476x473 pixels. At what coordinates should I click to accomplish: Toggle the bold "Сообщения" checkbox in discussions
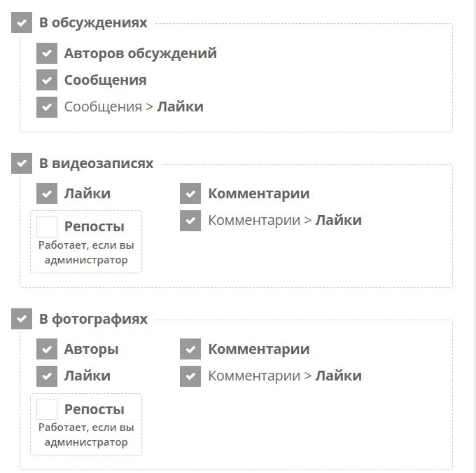(x=47, y=80)
